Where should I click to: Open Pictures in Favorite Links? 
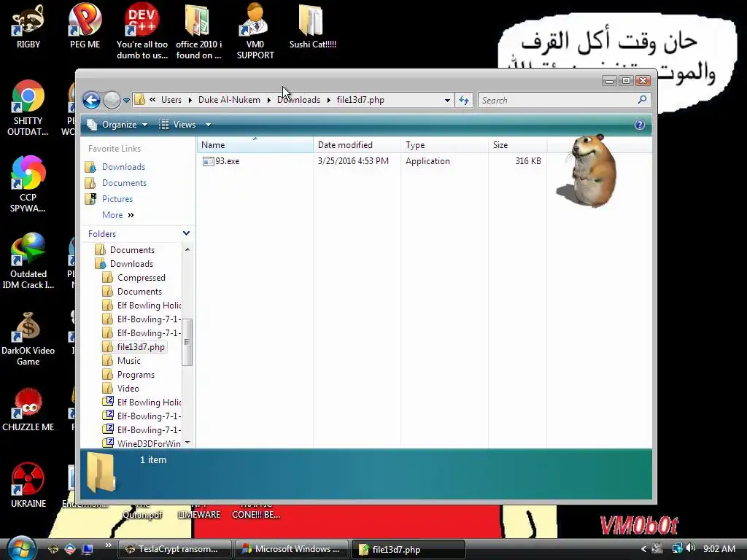117,199
